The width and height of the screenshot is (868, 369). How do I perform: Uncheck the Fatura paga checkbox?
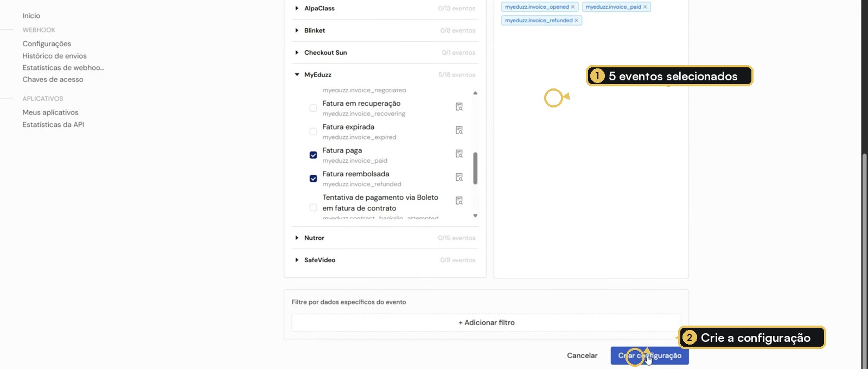(x=313, y=155)
